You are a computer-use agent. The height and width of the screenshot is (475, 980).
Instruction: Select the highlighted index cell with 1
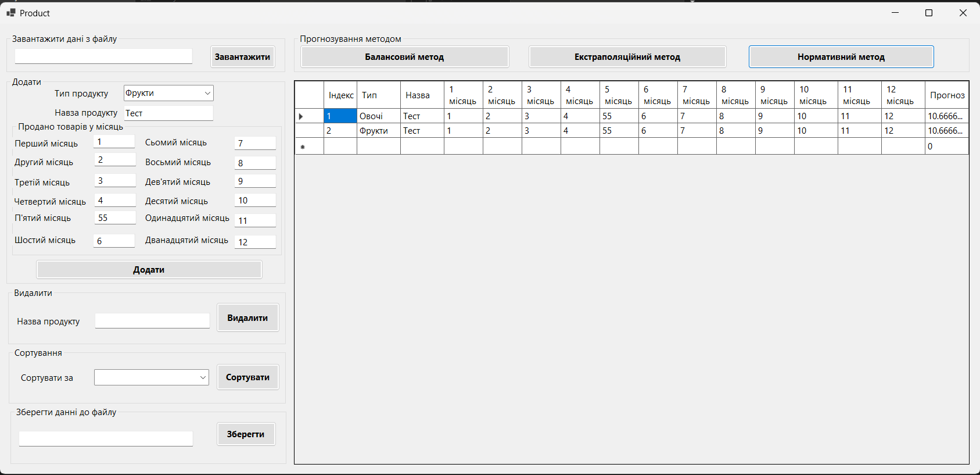click(340, 116)
